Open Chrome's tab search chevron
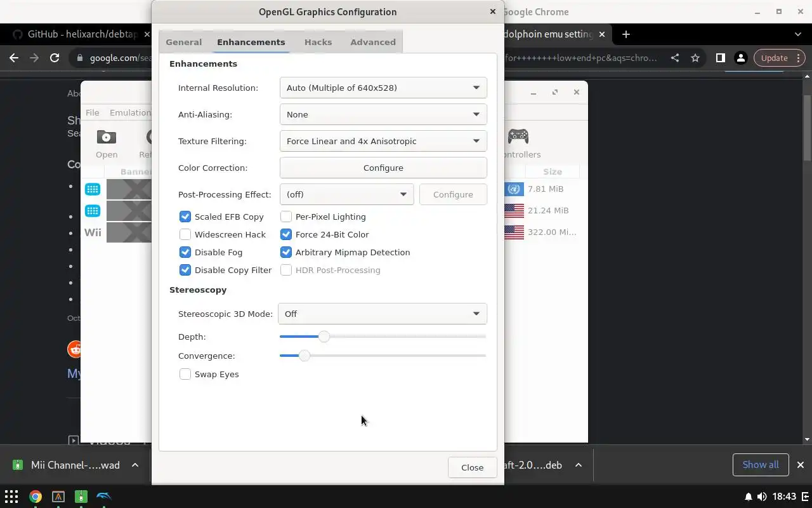812x508 pixels. coord(798,34)
